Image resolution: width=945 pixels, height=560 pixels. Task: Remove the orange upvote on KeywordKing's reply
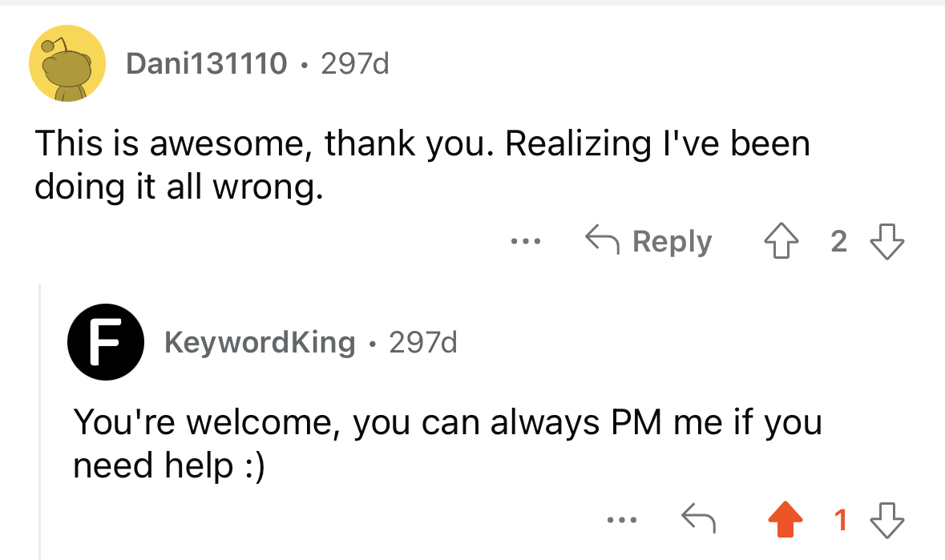[785, 519]
